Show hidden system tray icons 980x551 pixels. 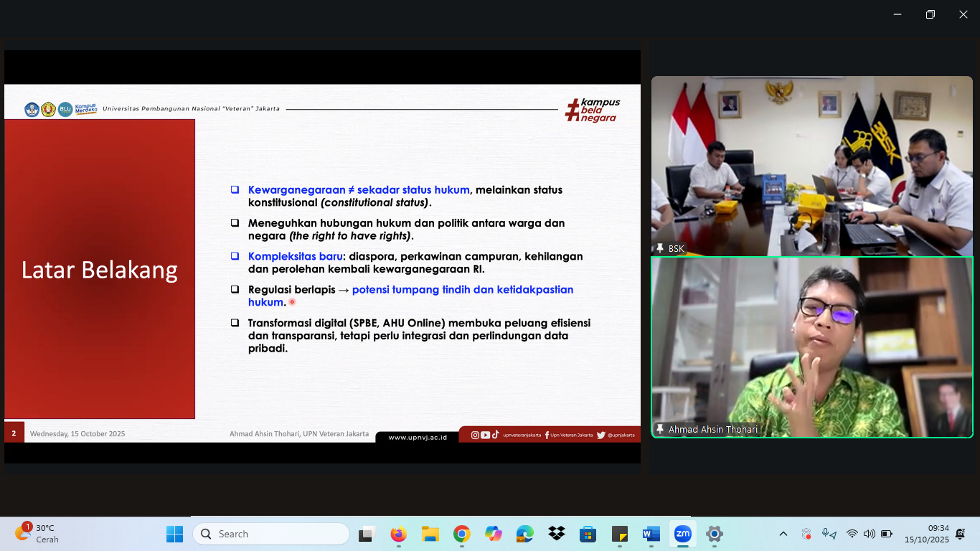[x=783, y=534]
